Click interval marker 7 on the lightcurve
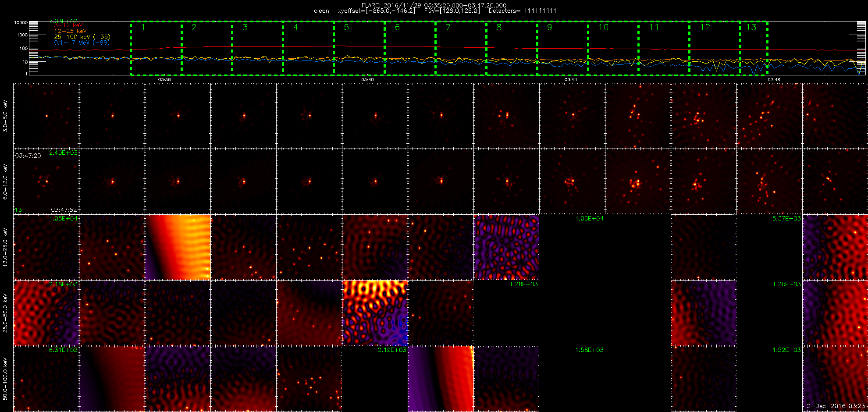Image resolution: width=868 pixels, height=412 pixels. point(448,28)
